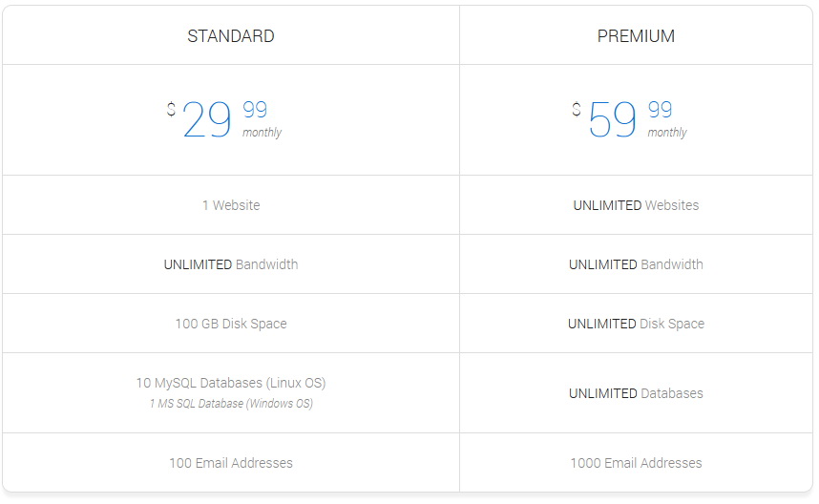Select the PREMIUM plan heading

pyautogui.click(x=636, y=36)
